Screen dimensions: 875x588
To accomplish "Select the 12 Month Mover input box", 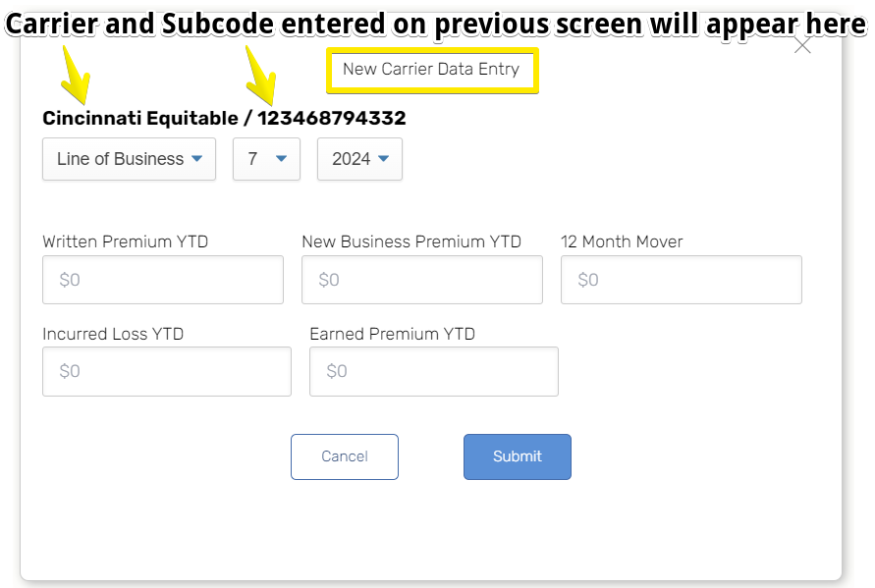I will (x=682, y=280).
